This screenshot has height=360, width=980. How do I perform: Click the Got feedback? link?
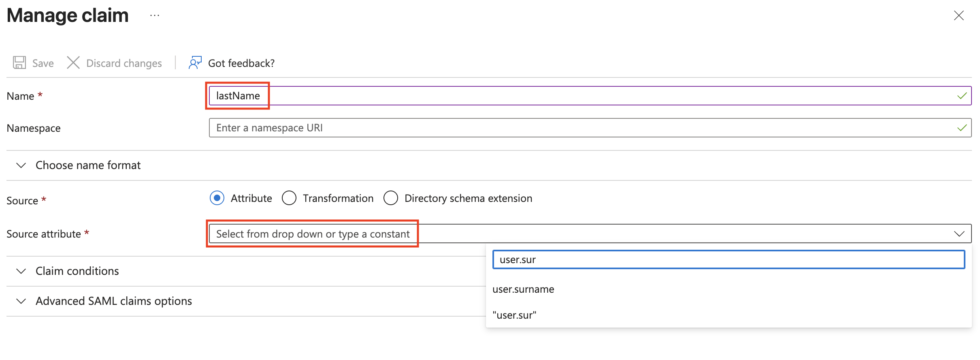click(241, 63)
